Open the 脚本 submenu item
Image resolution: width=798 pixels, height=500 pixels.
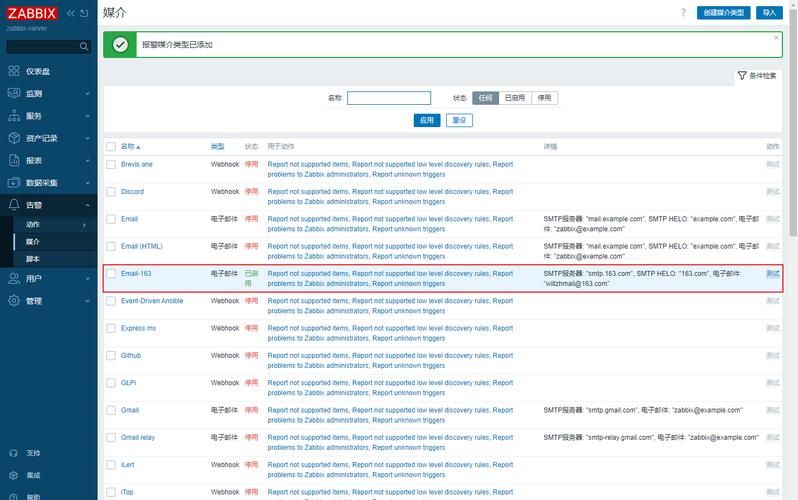(33, 259)
